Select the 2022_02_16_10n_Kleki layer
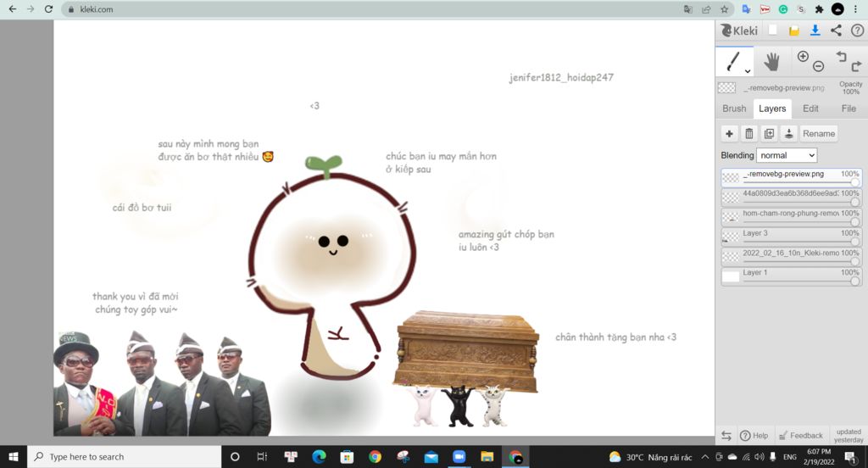 point(792,256)
